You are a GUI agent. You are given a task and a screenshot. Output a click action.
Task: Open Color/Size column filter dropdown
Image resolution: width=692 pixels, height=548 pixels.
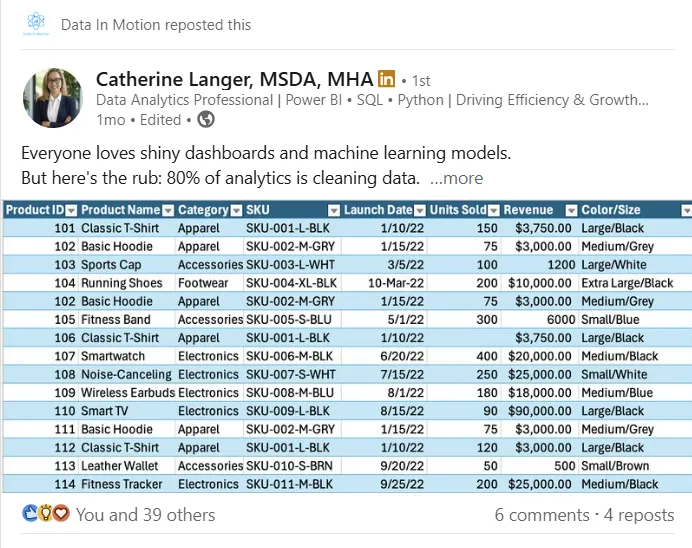687,210
